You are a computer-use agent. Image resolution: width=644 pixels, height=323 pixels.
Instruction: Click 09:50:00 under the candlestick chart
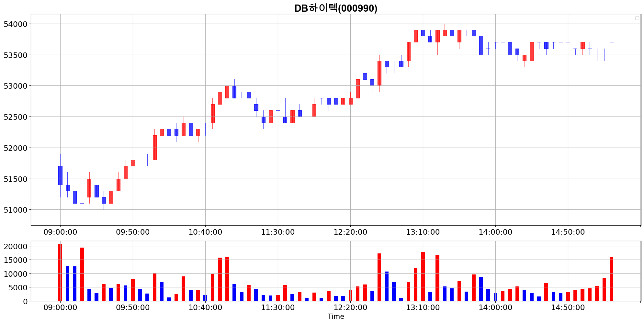coord(133,232)
